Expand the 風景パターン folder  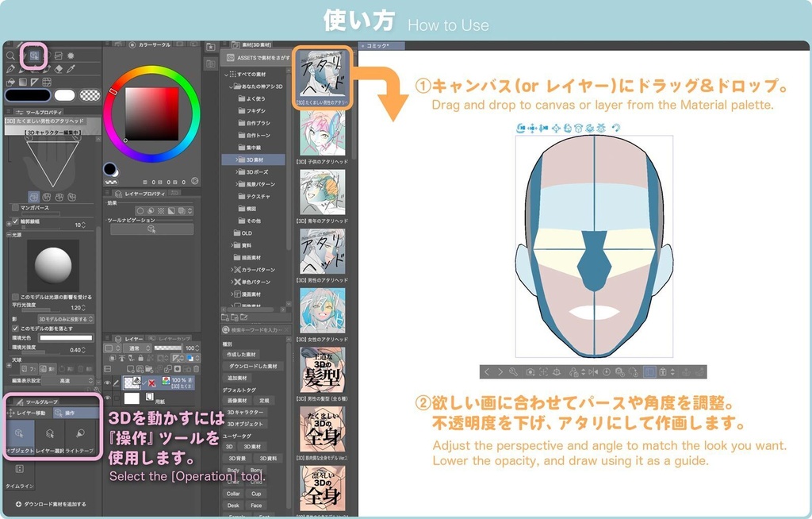click(x=236, y=184)
